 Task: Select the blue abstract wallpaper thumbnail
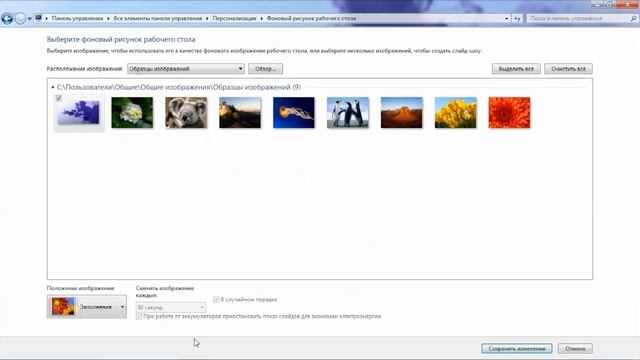[x=79, y=113]
